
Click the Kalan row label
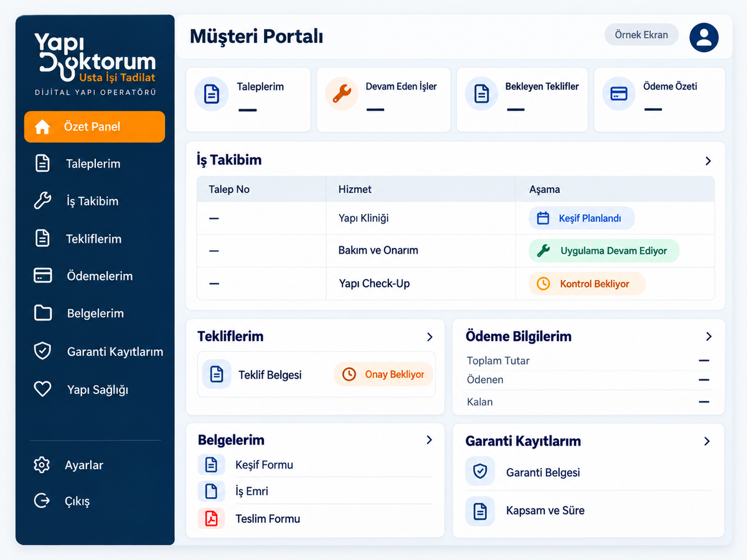click(479, 402)
